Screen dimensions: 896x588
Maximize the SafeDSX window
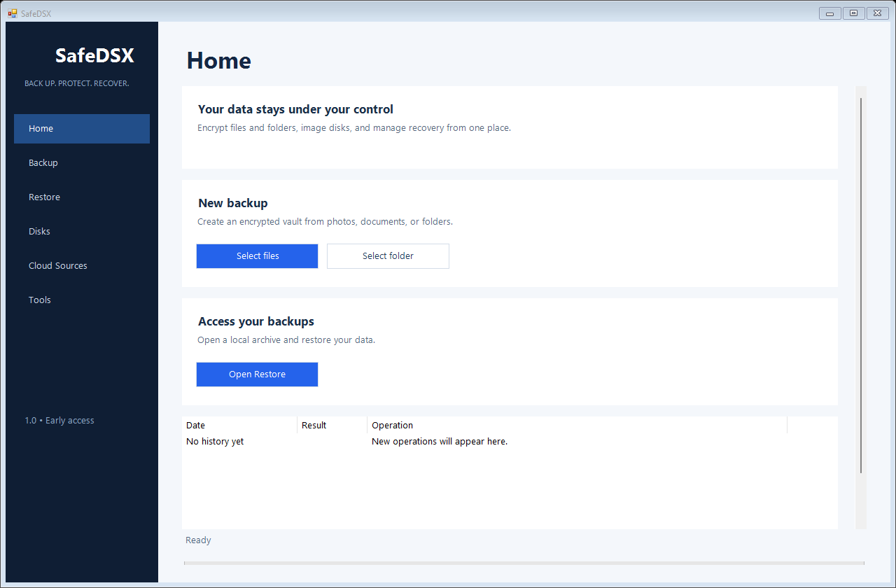(x=853, y=13)
